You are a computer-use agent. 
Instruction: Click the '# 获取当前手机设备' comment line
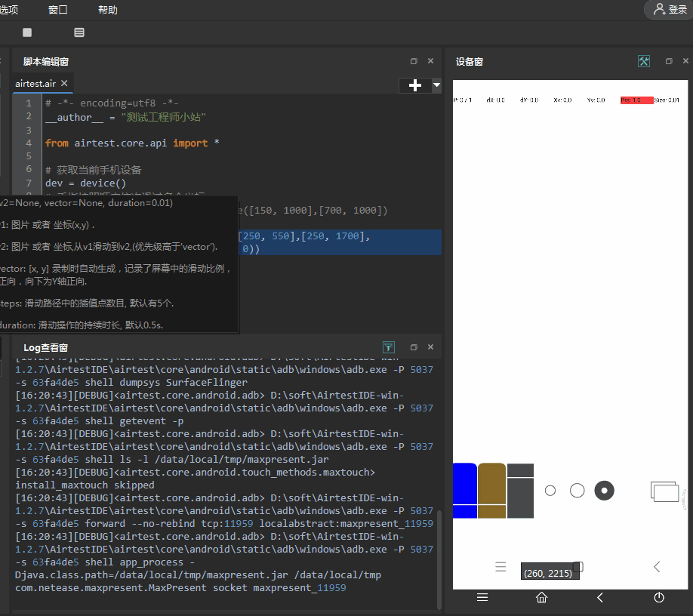click(x=94, y=170)
